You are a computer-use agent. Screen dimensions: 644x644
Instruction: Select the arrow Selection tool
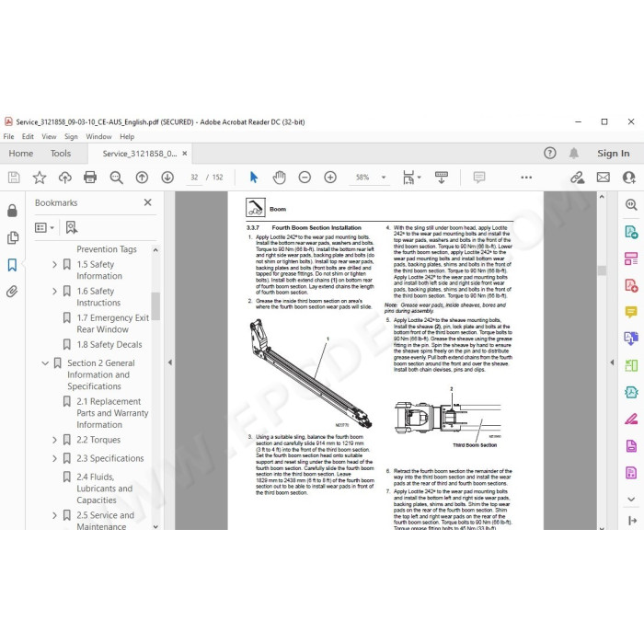click(254, 178)
